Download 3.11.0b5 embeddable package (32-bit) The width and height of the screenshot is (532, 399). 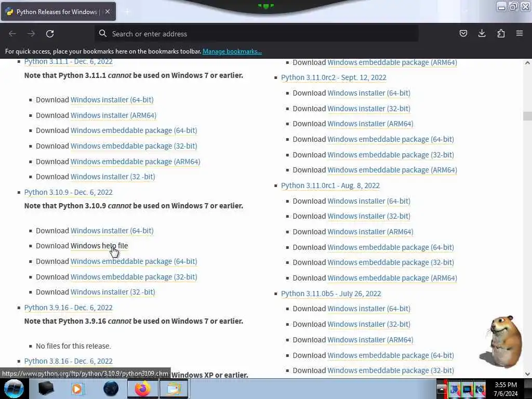391,370
